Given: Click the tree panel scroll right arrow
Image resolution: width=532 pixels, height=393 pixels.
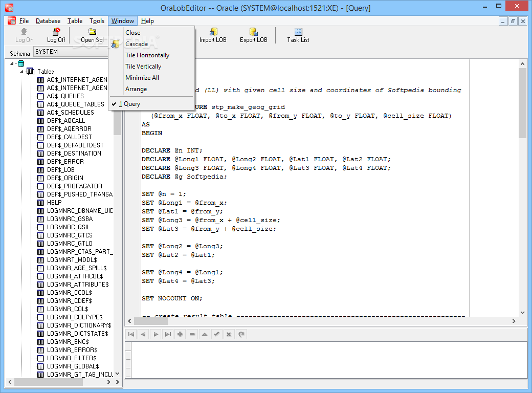Looking at the screenshot, I should [x=109, y=382].
